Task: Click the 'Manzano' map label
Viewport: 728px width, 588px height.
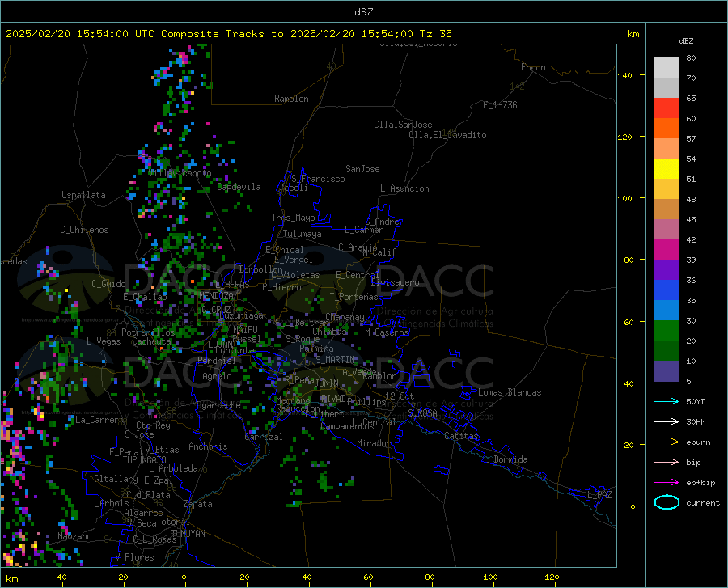Action: coord(74,536)
